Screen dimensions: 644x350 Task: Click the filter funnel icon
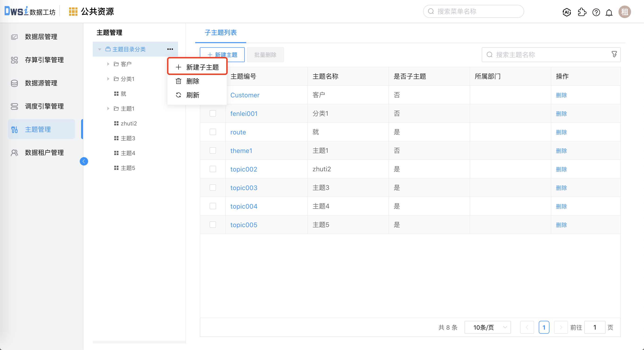tap(614, 54)
